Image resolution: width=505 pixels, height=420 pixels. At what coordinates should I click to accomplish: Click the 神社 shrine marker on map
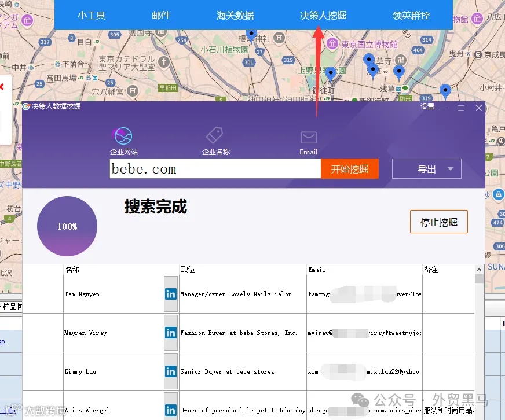[x=279, y=38]
